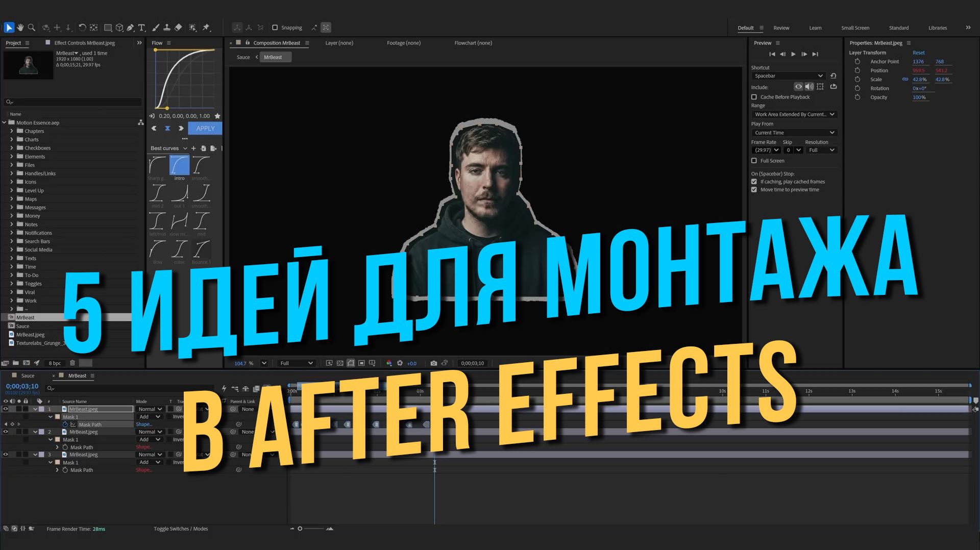Select the Selection arrow tool
Image resolution: width=980 pixels, height=550 pixels.
(9, 28)
